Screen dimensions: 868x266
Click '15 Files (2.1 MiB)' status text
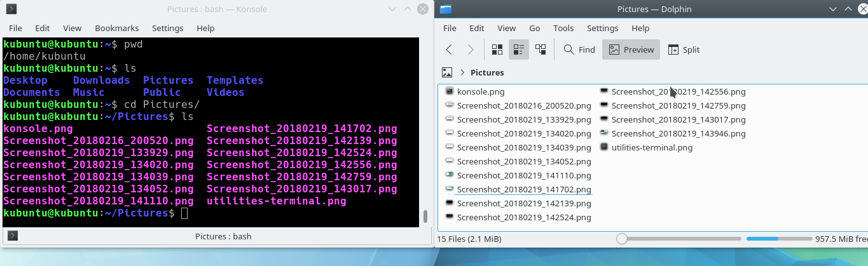[x=469, y=239]
